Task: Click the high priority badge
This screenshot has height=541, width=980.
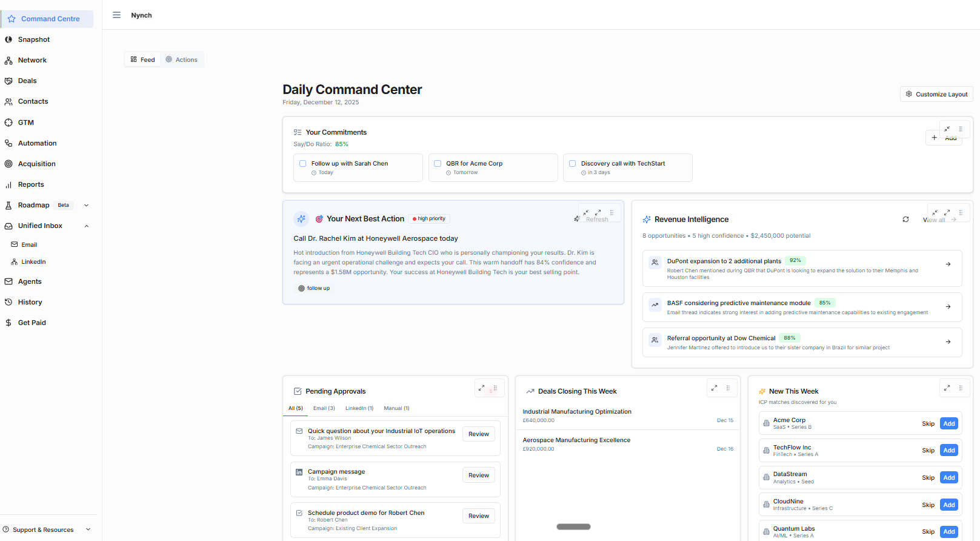Action: click(429, 219)
